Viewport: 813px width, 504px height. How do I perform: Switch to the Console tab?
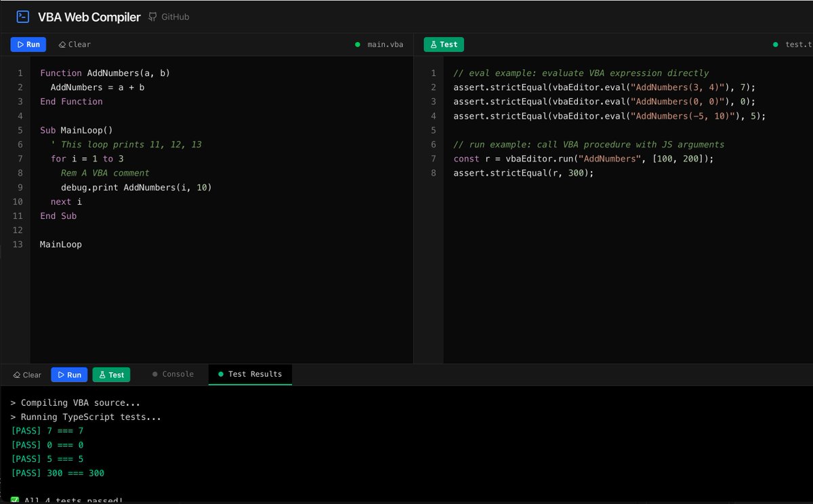(x=173, y=374)
